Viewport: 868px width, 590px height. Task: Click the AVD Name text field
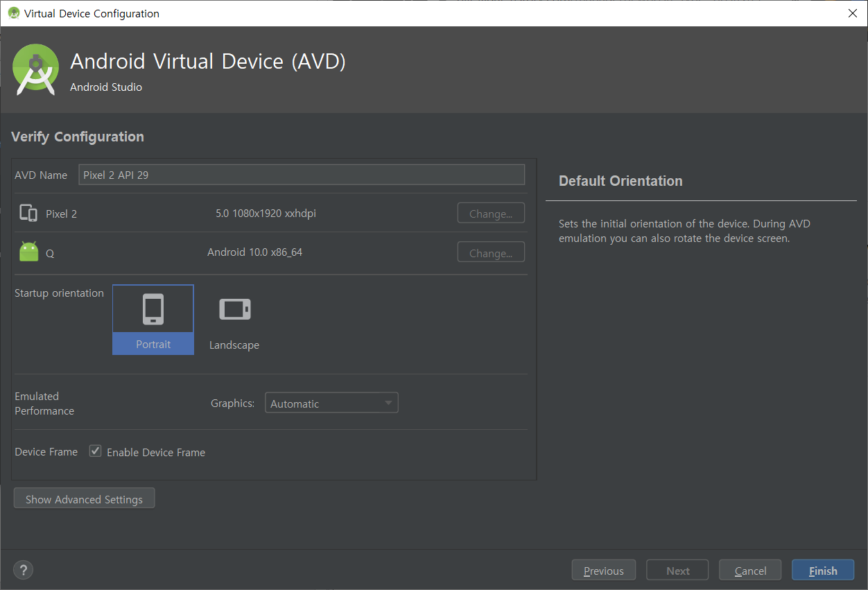[302, 175]
